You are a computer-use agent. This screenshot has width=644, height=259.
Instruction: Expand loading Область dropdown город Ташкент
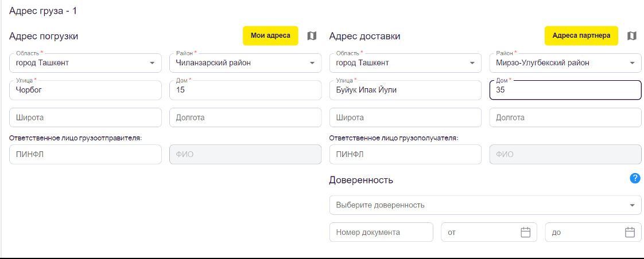pos(86,63)
